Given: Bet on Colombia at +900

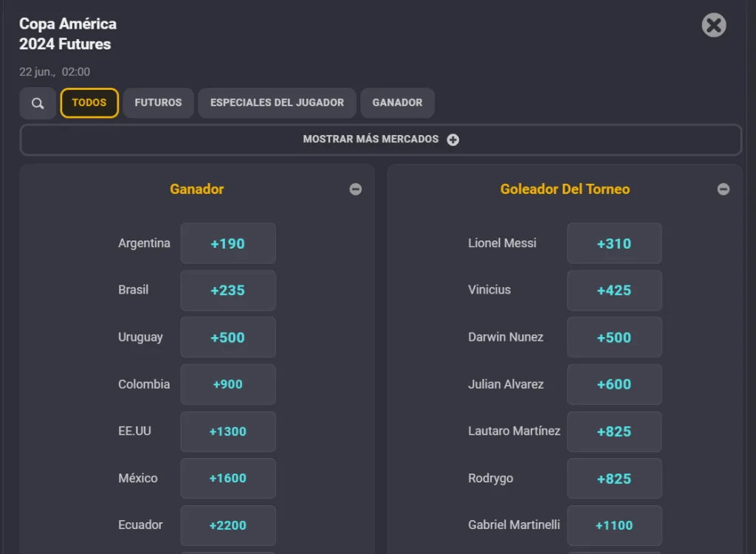Looking at the screenshot, I should tap(228, 384).
